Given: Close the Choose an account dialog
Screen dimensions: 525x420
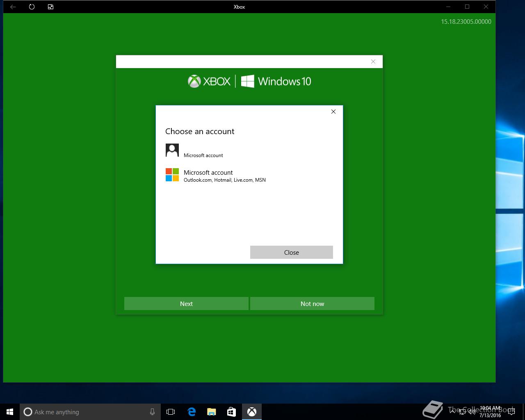Looking at the screenshot, I should click(333, 112).
